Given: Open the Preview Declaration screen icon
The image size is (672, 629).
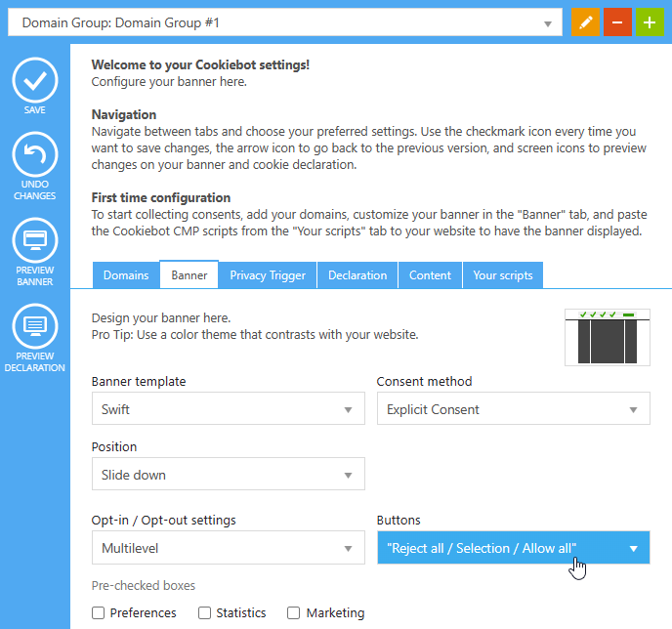Looking at the screenshot, I should click(35, 326).
